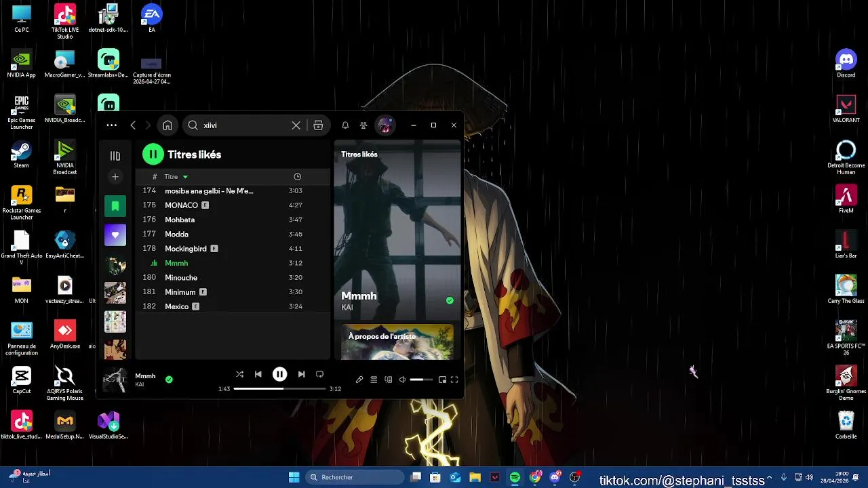The height and width of the screenshot is (488, 868).
Task: Open Connect to a device
Action: tap(389, 380)
